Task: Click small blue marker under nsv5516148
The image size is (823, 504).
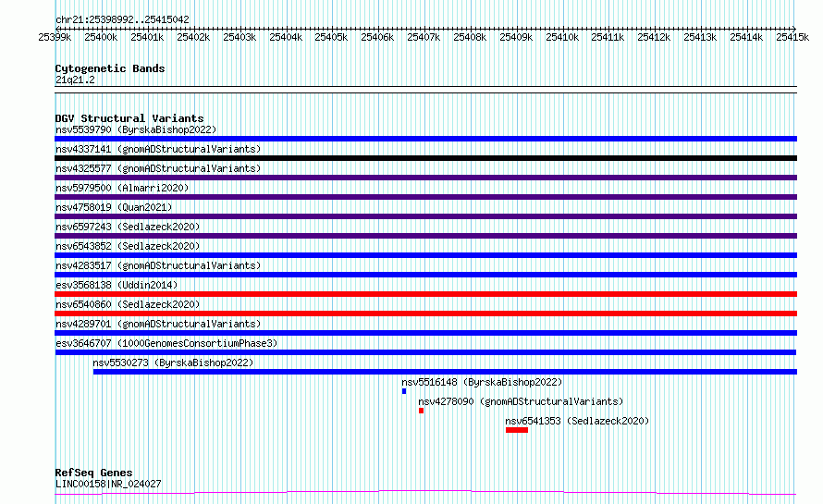Action: pyautogui.click(x=404, y=391)
